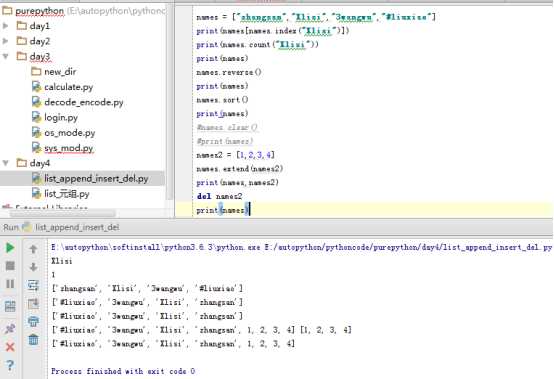Open calculate.py in project tree

[x=69, y=87]
